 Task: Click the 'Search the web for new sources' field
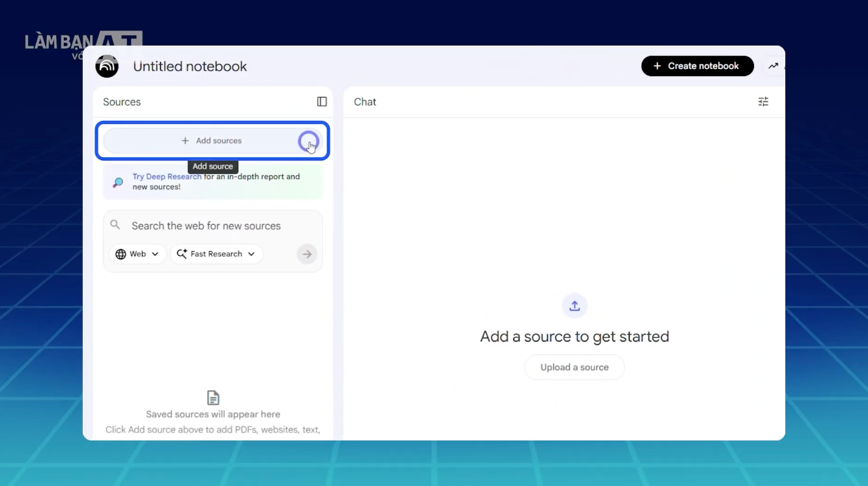pyautogui.click(x=205, y=225)
